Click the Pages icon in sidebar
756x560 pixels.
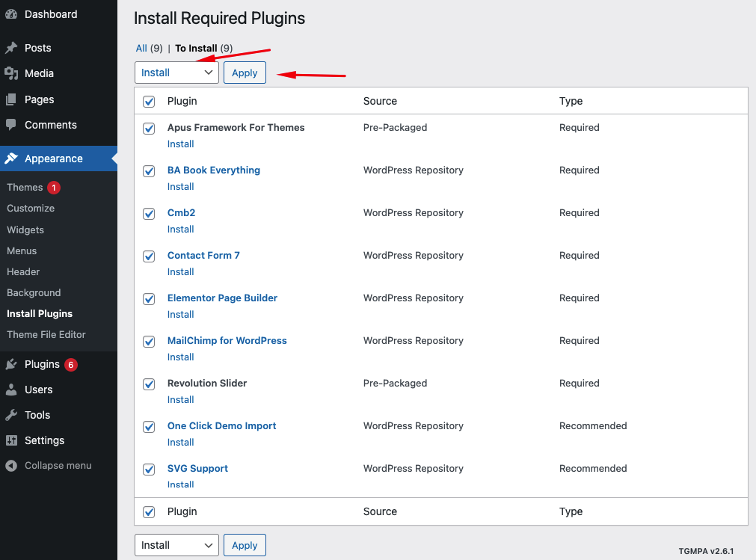[x=11, y=99]
